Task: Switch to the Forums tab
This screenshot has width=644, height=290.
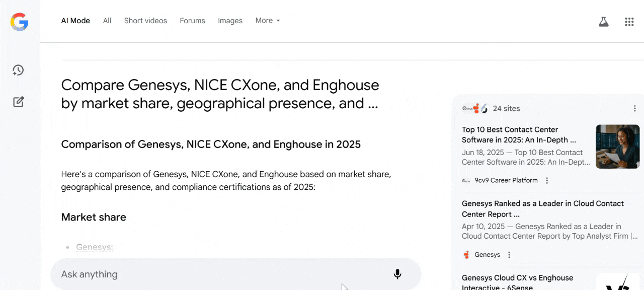Action: pos(192,21)
